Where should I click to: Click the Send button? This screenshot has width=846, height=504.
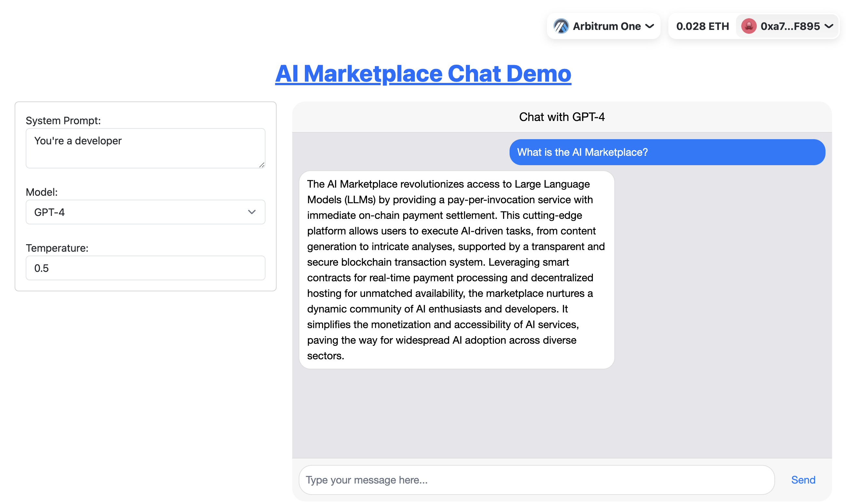(x=803, y=480)
